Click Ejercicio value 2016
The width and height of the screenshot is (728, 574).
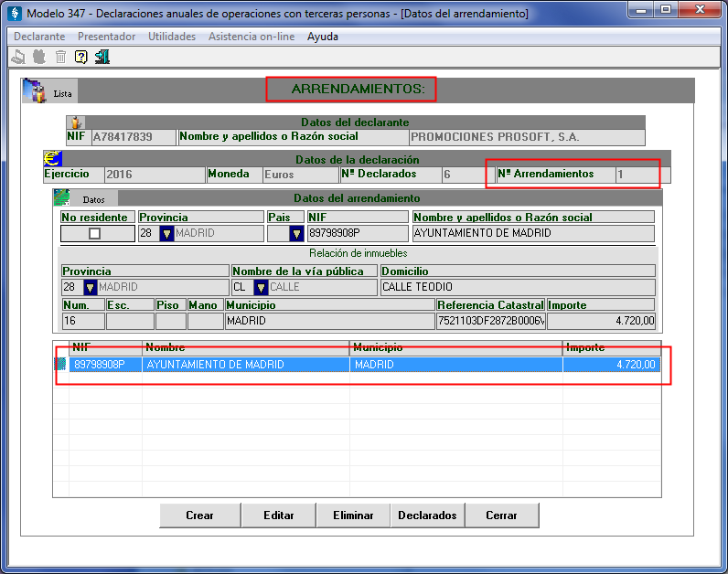point(155,175)
